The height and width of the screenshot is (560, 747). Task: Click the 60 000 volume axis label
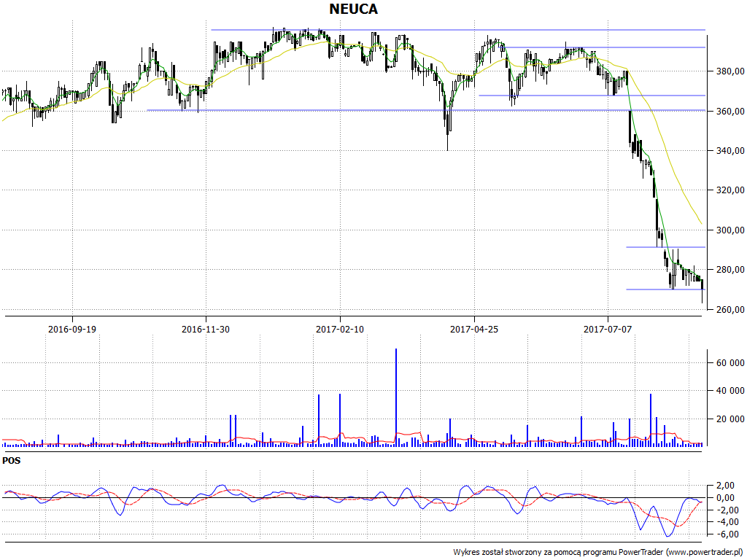tap(729, 363)
